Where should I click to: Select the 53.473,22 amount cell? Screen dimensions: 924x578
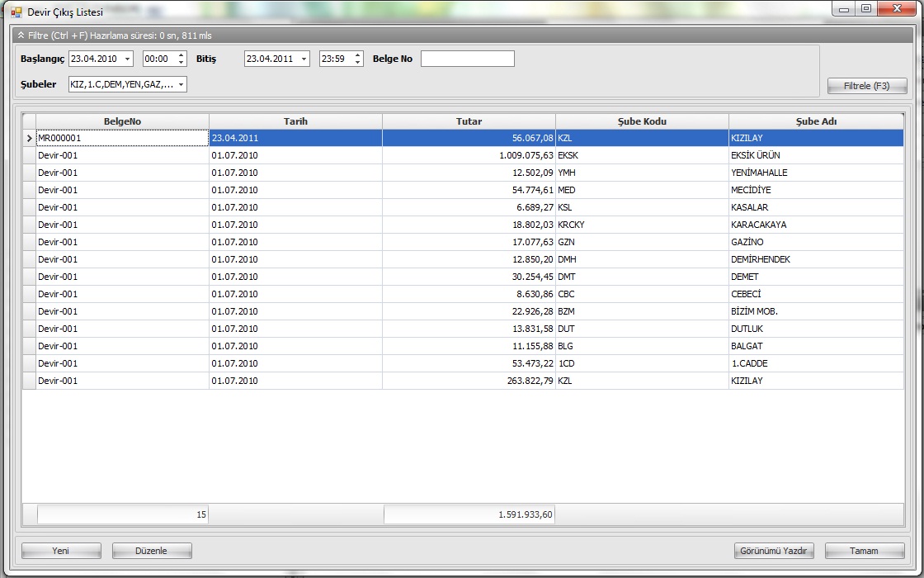point(469,363)
